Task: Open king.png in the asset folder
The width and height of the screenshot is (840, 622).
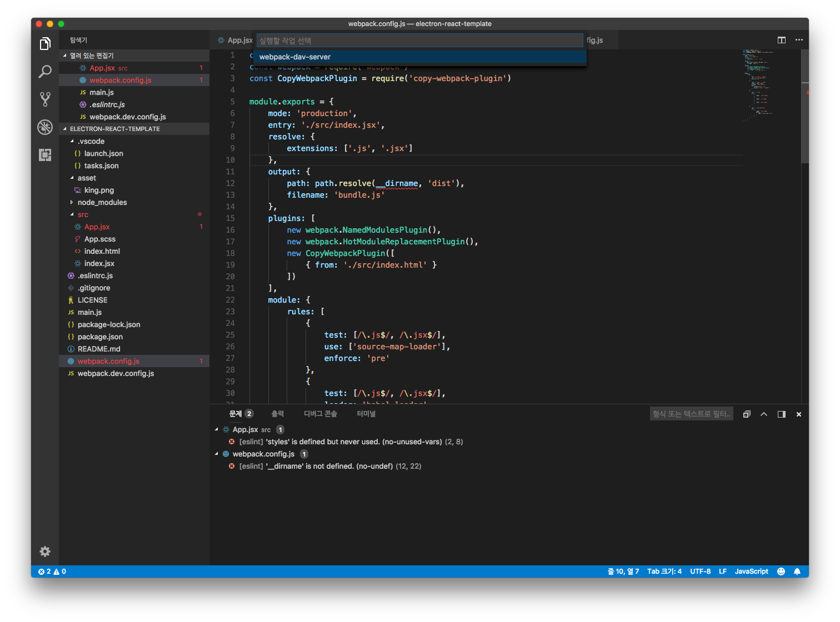Action: pyautogui.click(x=134, y=190)
